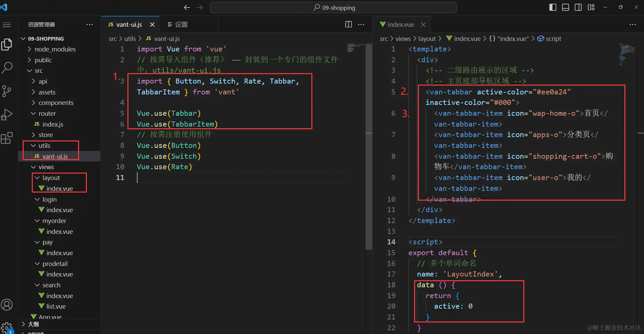Click 'views' in right editor breadcrumb
The height and width of the screenshot is (334, 644).
point(403,39)
